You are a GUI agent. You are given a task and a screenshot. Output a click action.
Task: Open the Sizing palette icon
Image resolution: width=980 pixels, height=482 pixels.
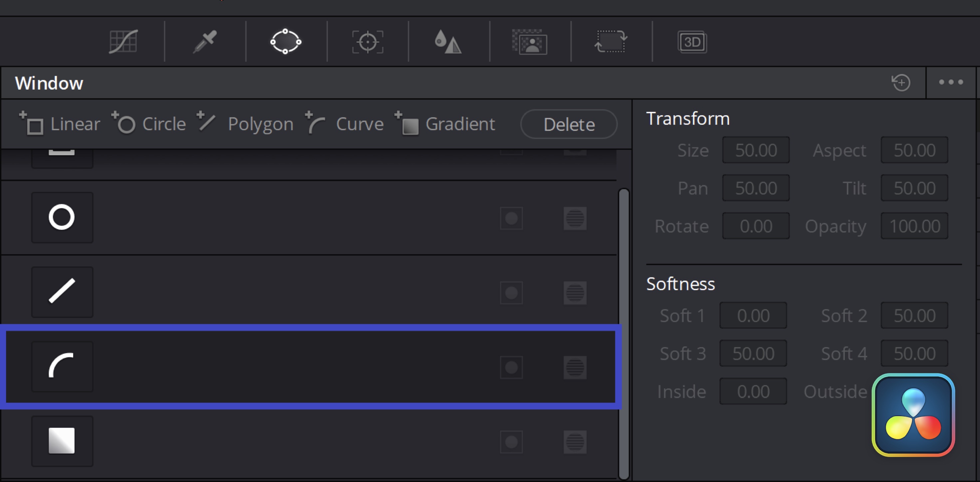[x=611, y=42]
